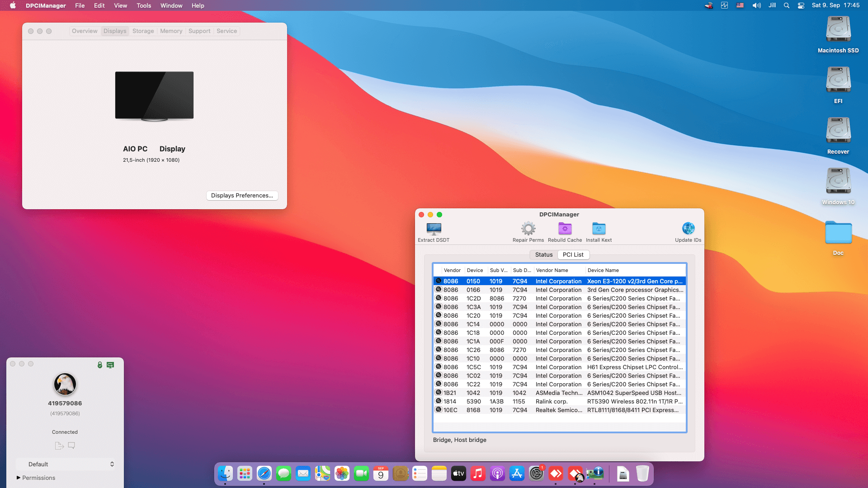Viewport: 868px width, 488px height.
Task: Select Realtek RTL8111/8168/8411 row
Action: (560, 410)
